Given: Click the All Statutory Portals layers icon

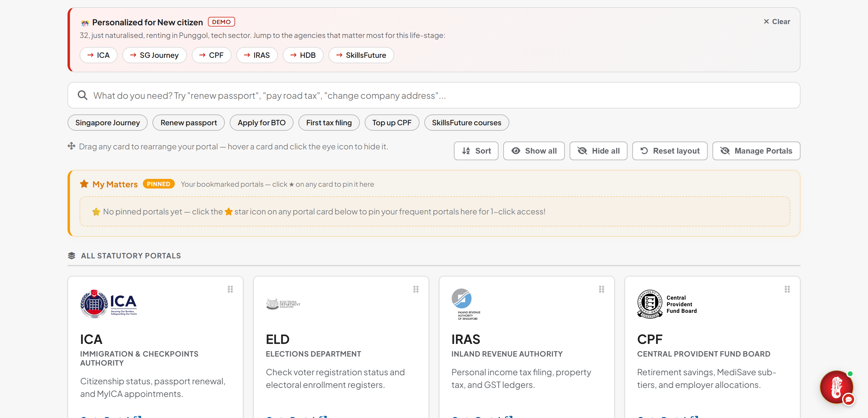Looking at the screenshot, I should (71, 256).
